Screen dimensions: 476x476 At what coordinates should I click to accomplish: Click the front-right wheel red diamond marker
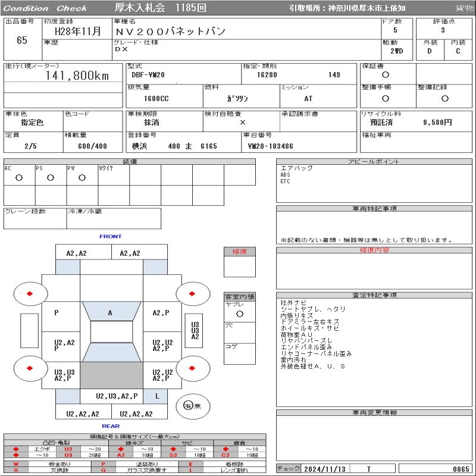(x=193, y=293)
